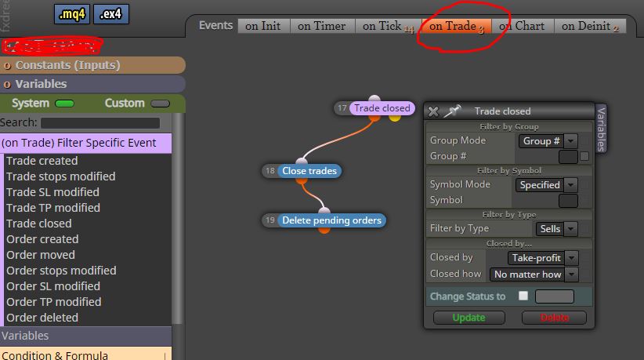The width and height of the screenshot is (644, 360).
Task: Open the Closed by dropdown
Action: [543, 258]
